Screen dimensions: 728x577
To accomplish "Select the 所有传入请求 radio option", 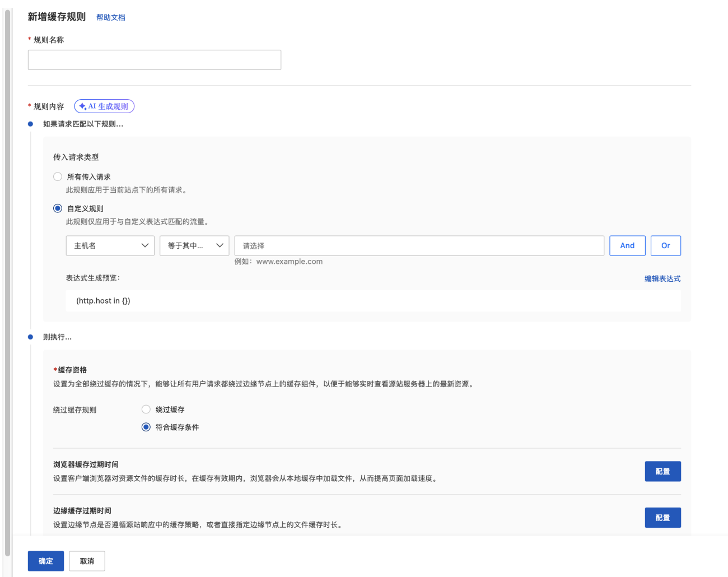I will (58, 176).
